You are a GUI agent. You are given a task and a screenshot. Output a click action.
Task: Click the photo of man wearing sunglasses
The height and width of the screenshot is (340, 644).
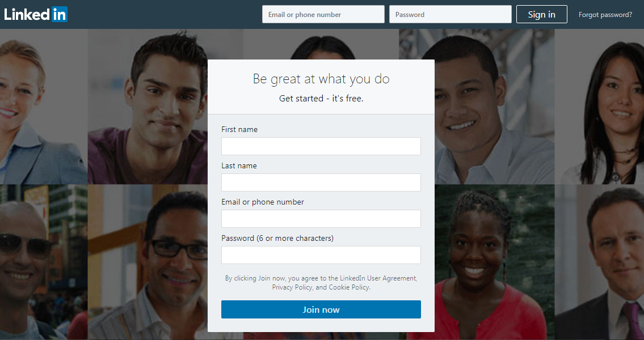pos(44,262)
